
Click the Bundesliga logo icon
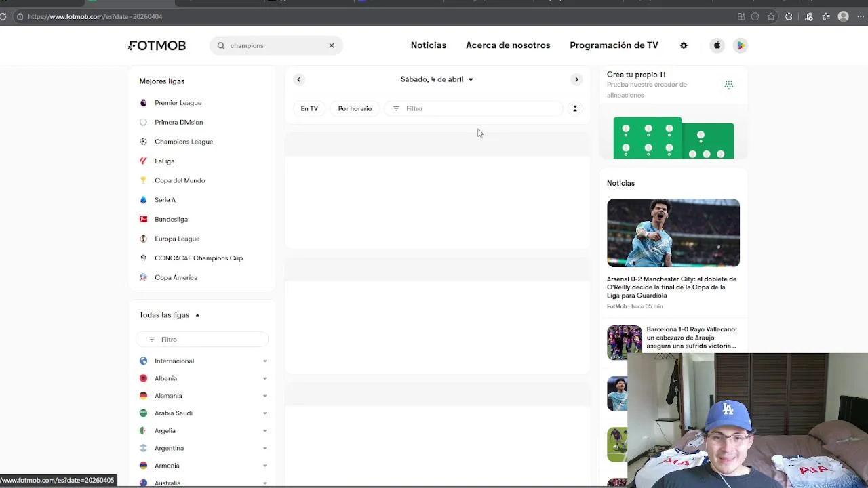click(x=143, y=219)
